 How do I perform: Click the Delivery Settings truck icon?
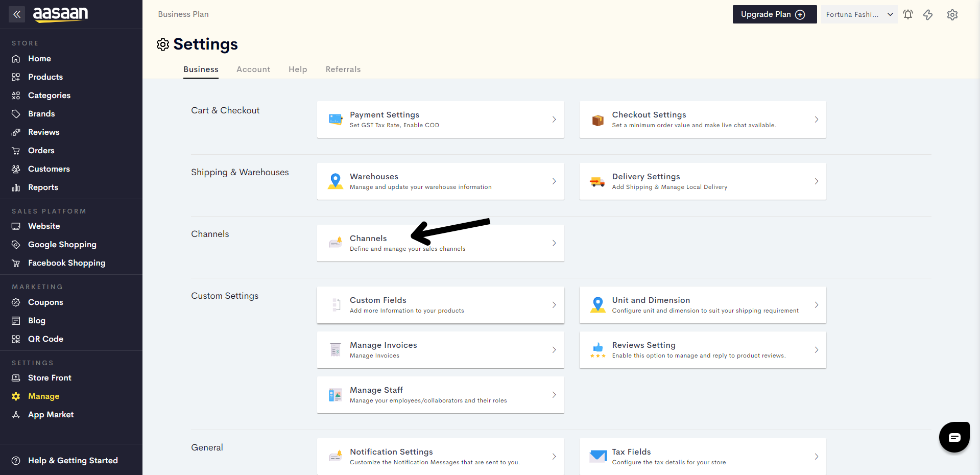tap(597, 181)
